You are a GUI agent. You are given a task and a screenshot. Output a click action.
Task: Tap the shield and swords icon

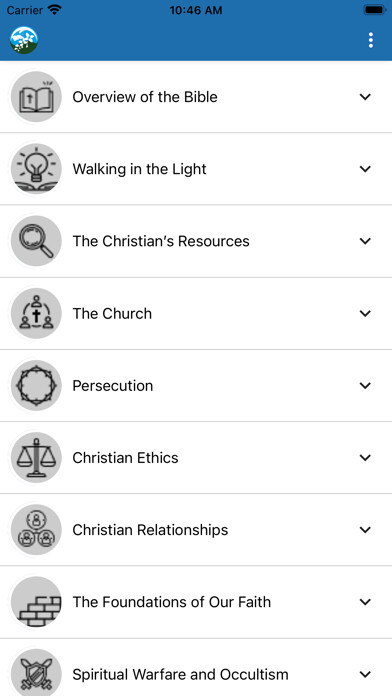click(36, 674)
